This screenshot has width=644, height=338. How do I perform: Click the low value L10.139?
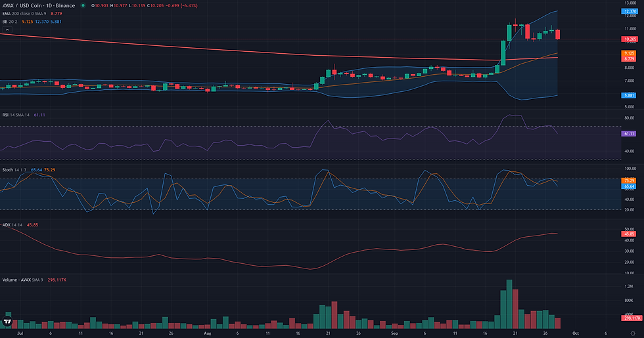(x=137, y=6)
